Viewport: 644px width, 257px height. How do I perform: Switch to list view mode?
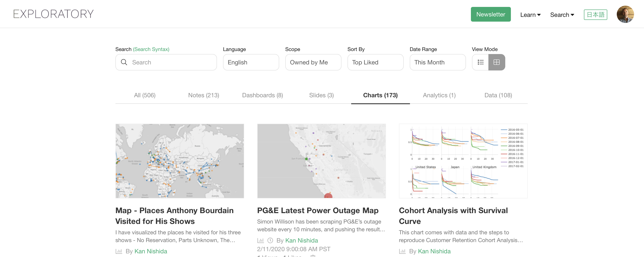(480, 62)
